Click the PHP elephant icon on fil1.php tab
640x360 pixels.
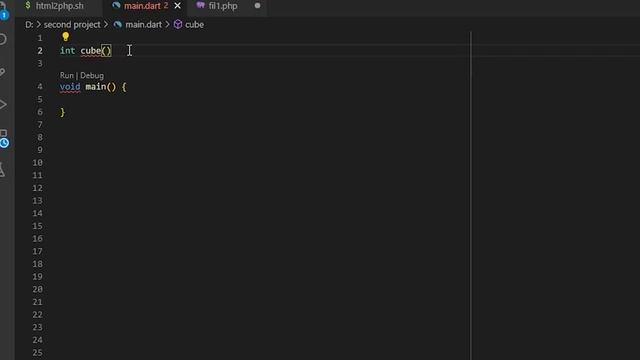[200, 5]
